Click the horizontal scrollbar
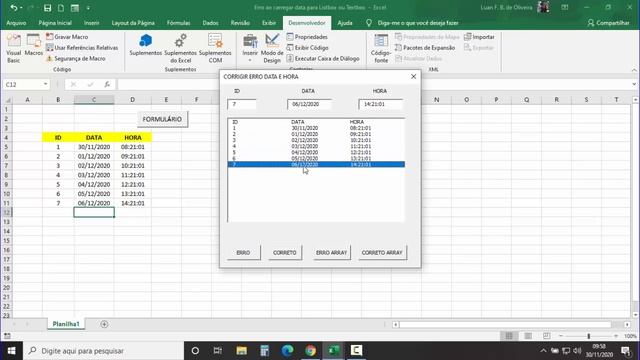 [505, 324]
